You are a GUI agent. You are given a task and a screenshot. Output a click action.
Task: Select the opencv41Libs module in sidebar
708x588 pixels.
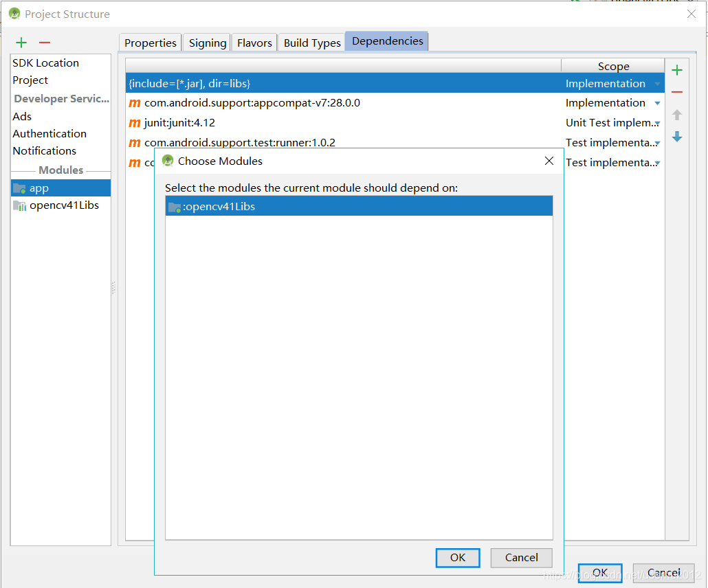63,205
